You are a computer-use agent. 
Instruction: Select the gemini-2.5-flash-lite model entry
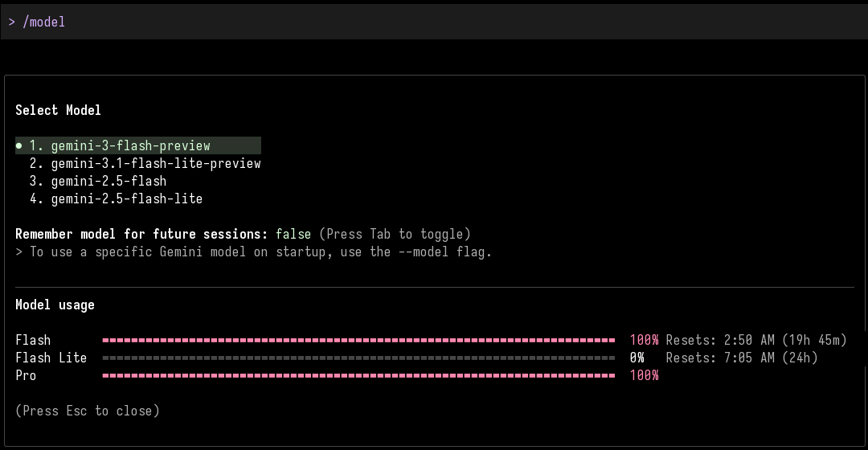pos(126,198)
